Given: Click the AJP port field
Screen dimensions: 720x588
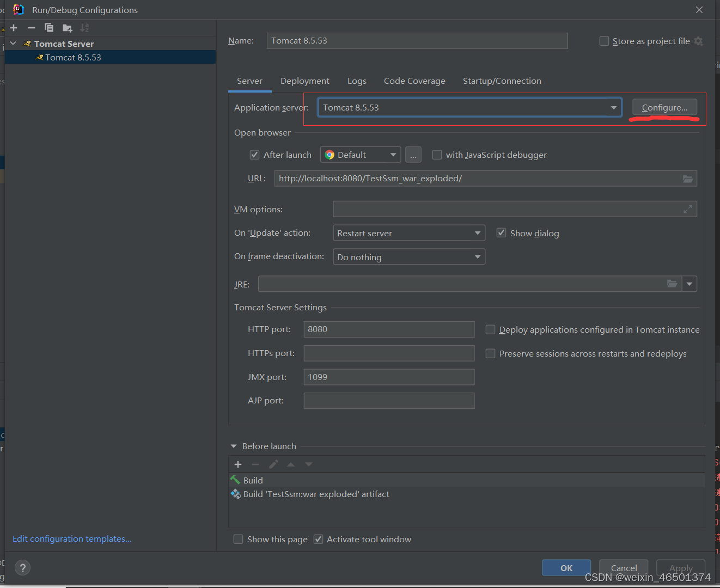Looking at the screenshot, I should click(389, 401).
